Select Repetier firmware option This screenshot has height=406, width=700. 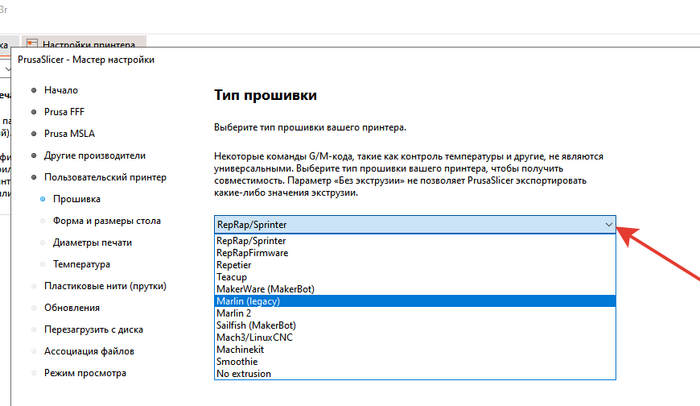tap(415, 265)
